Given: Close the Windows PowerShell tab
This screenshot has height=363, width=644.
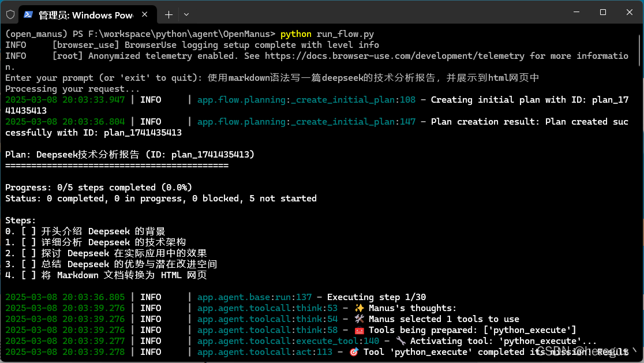Looking at the screenshot, I should coord(145,14).
